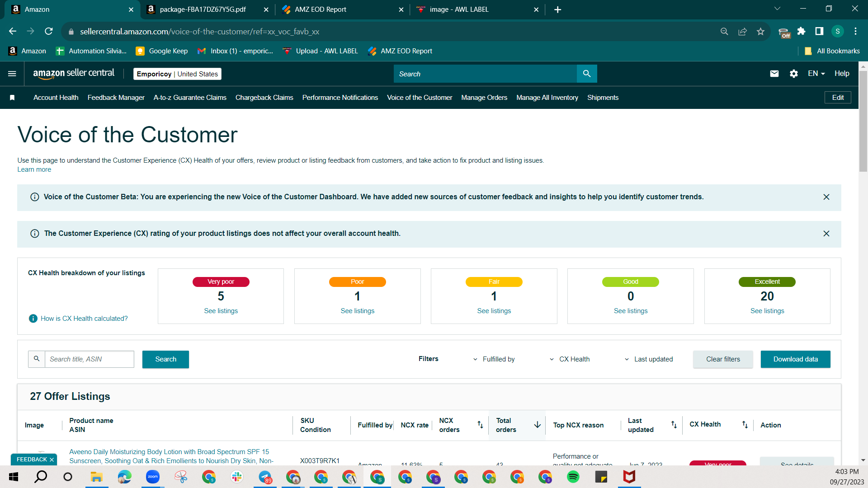Sort by Total orders descending arrow
The image size is (868, 488).
click(538, 425)
